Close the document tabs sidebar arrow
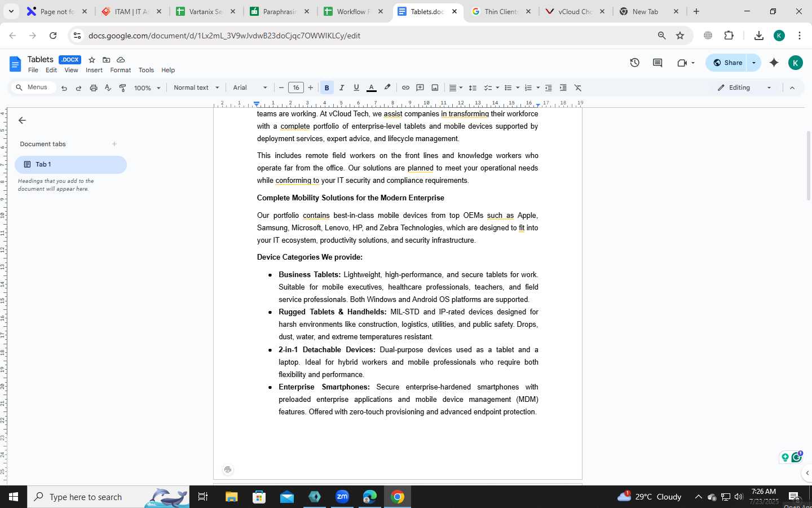 point(22,120)
